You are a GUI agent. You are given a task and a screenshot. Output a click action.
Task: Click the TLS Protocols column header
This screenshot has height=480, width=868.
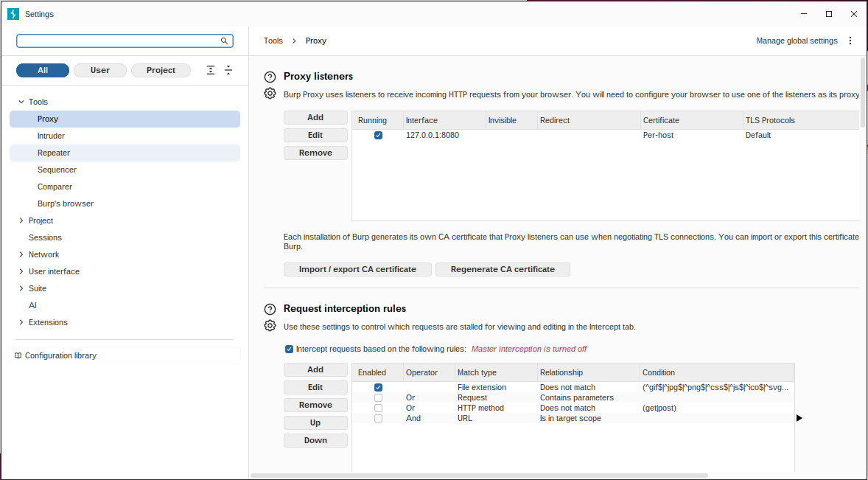pyautogui.click(x=800, y=120)
